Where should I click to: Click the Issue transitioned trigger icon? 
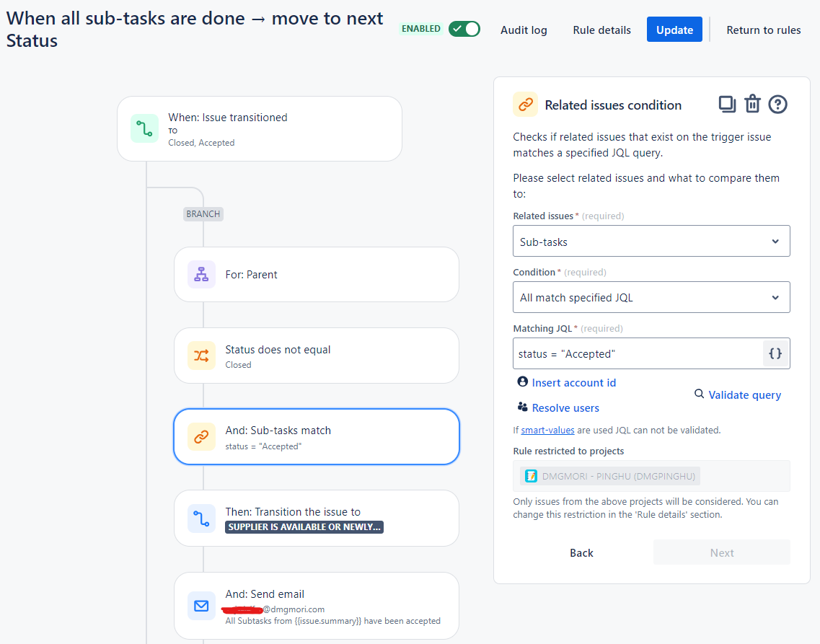click(144, 128)
